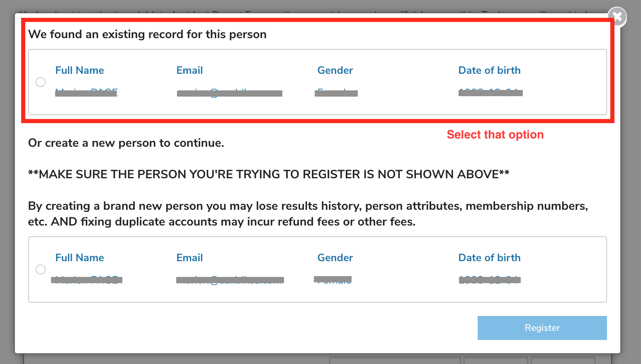Click Date of birth label in existing record
This screenshot has height=364, width=641.
click(489, 70)
